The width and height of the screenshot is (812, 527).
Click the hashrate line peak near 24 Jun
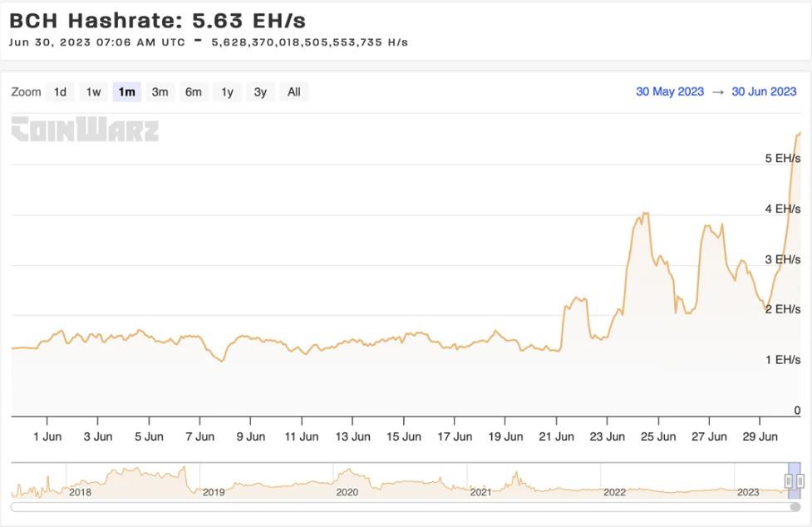645,213
